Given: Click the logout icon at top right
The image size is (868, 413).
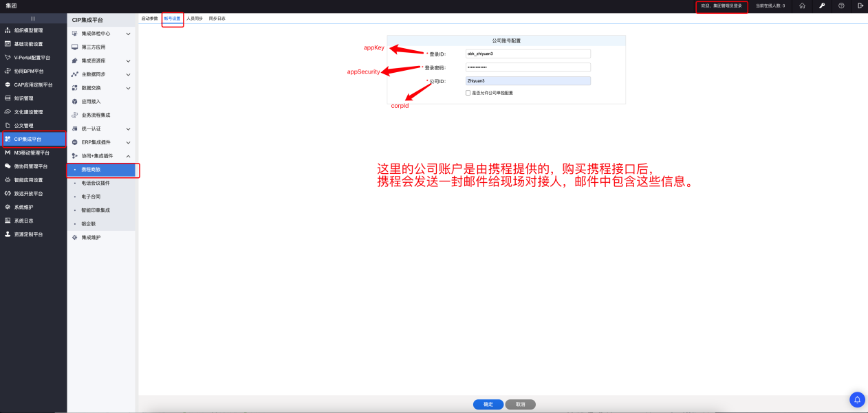Looking at the screenshot, I should coord(860,5).
